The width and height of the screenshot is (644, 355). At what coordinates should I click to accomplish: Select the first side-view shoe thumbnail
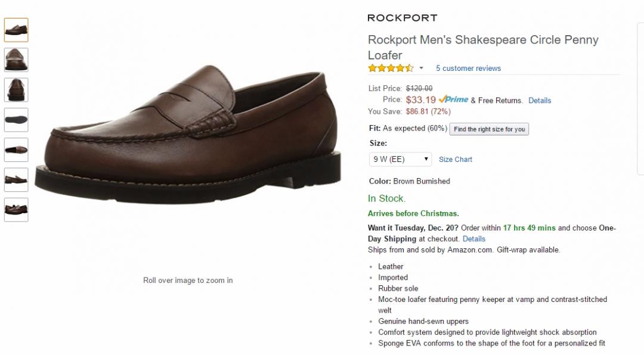click(16, 30)
